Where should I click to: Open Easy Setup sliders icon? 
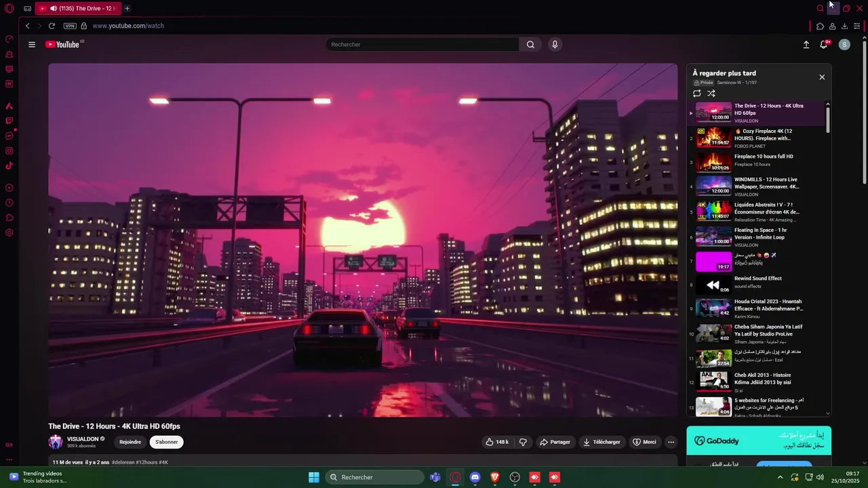point(857,26)
